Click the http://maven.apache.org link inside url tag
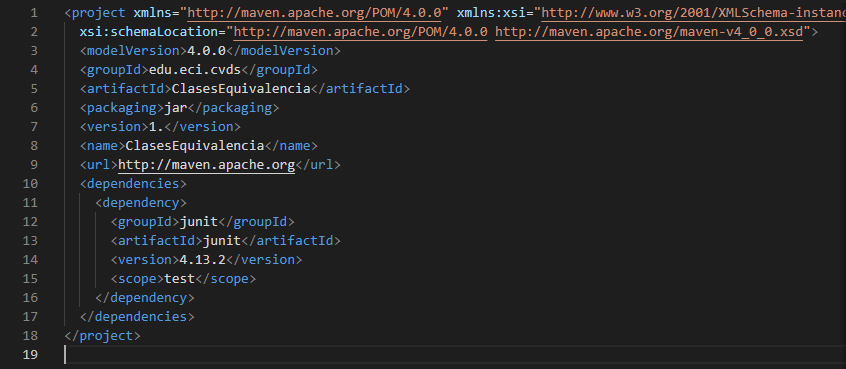This screenshot has width=846, height=369. (206, 165)
